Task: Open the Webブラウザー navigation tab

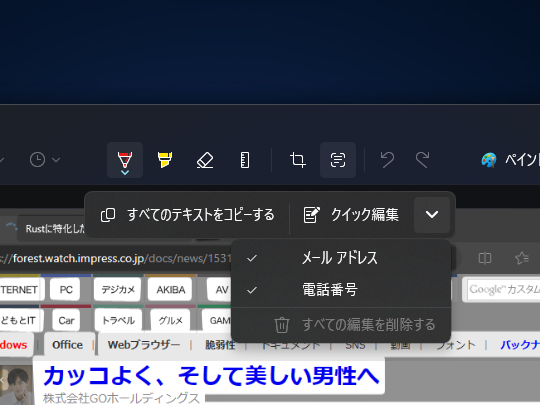Action: tap(144, 344)
